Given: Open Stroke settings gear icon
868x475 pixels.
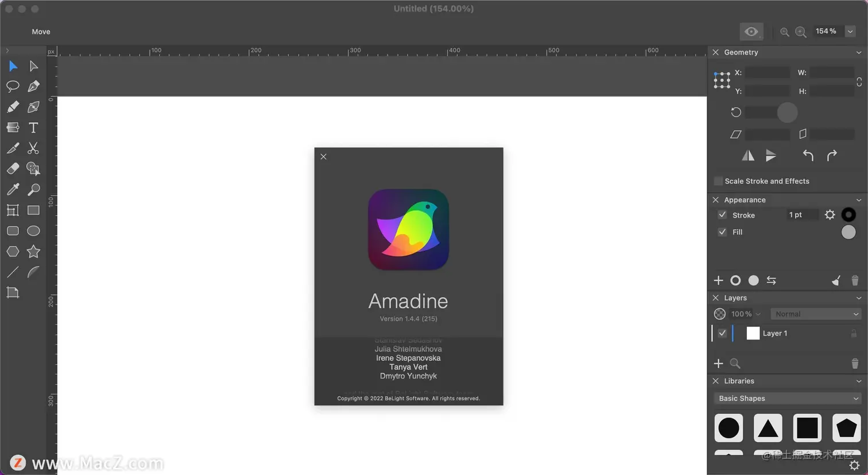Looking at the screenshot, I should coord(830,215).
